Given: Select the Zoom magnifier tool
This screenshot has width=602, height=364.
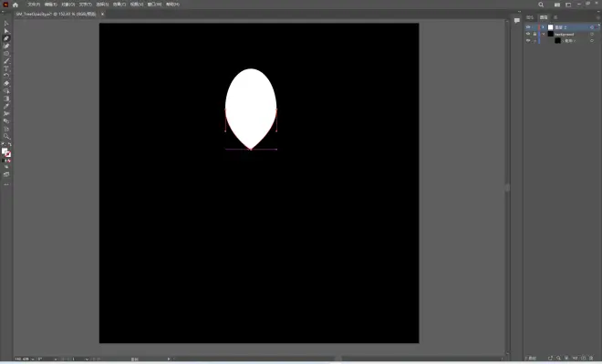Looking at the screenshot, I should (x=6, y=136).
